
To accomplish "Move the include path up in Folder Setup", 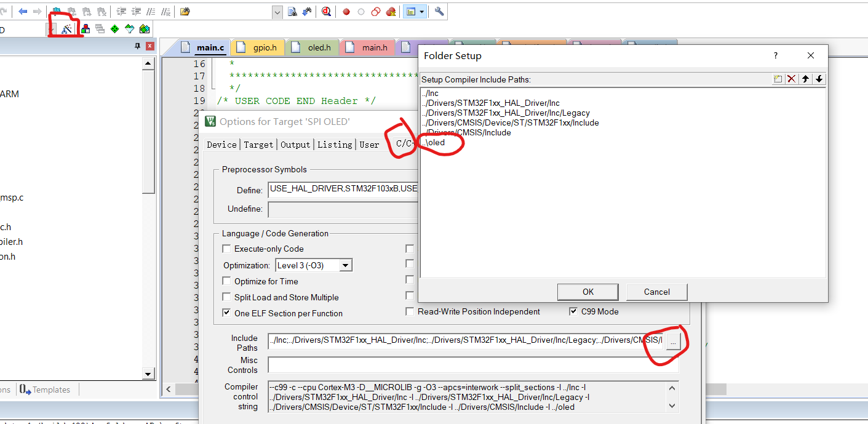I will click(805, 79).
